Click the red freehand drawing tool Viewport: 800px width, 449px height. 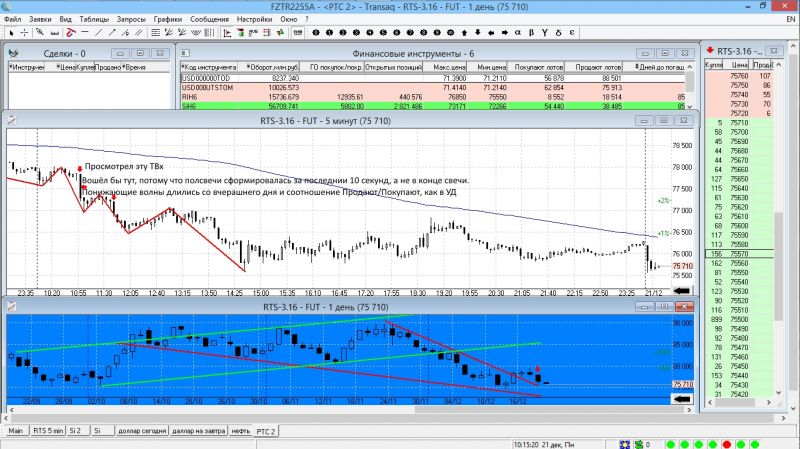[70, 33]
